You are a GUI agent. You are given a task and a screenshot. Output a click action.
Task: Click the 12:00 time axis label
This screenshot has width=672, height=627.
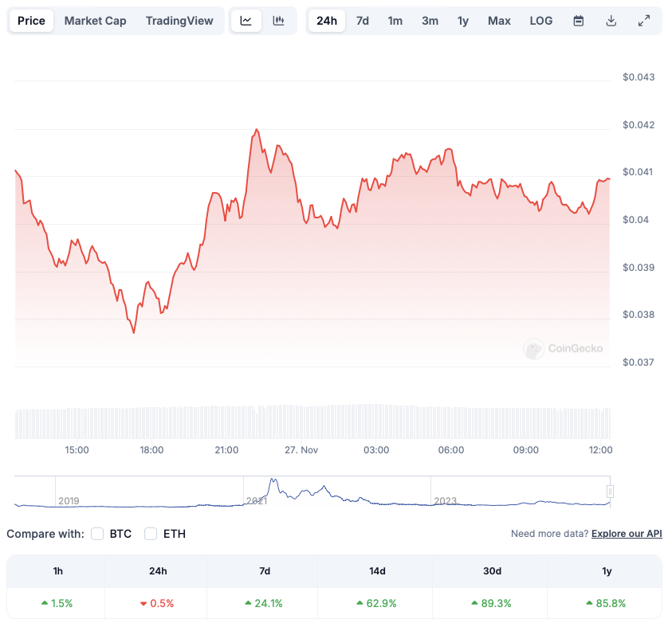[x=600, y=449]
